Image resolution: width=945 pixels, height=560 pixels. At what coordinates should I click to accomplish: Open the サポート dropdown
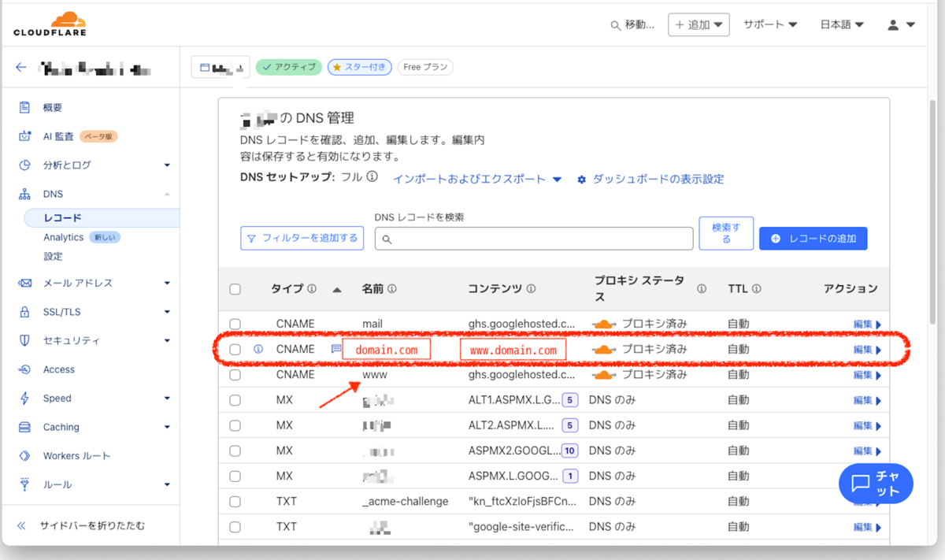click(771, 25)
